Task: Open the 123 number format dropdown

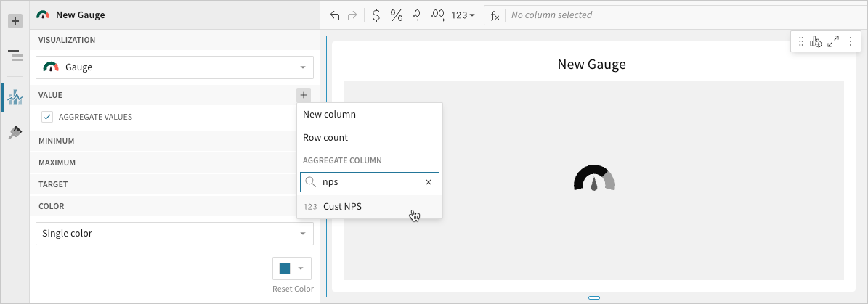Action: [463, 15]
